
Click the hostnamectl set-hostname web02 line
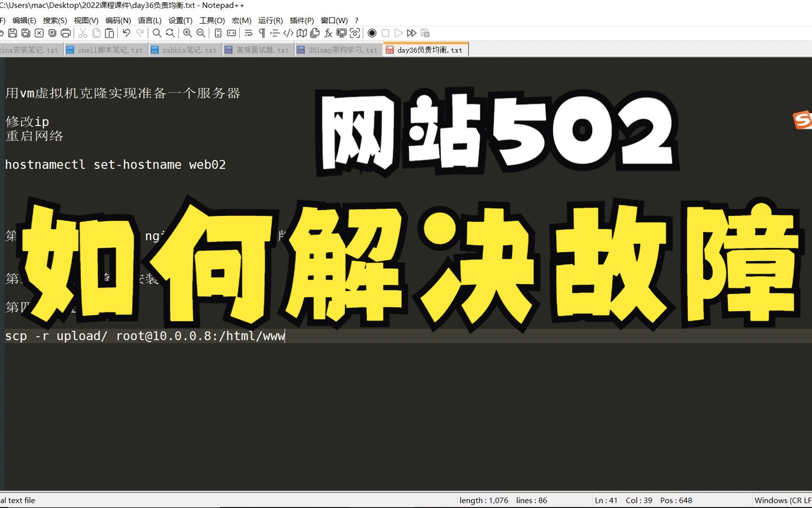click(116, 165)
